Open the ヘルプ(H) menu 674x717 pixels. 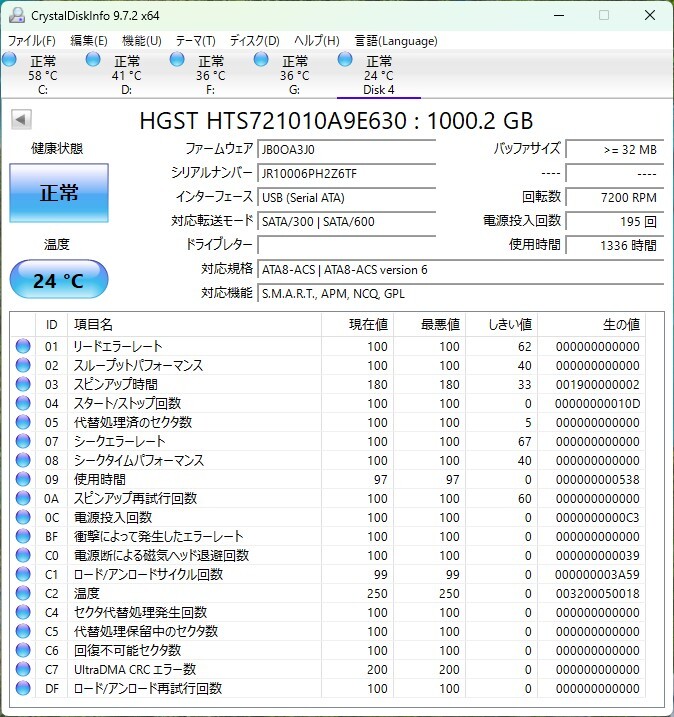317,41
